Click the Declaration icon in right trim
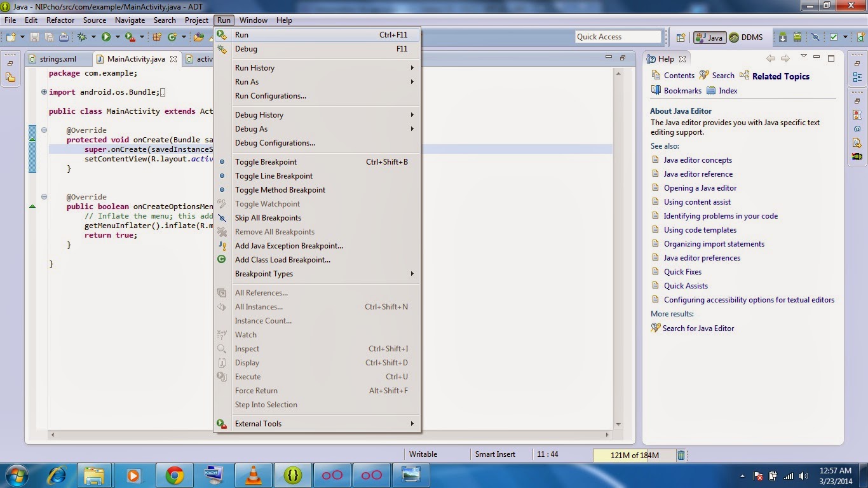This screenshot has width=868, height=488. [857, 143]
